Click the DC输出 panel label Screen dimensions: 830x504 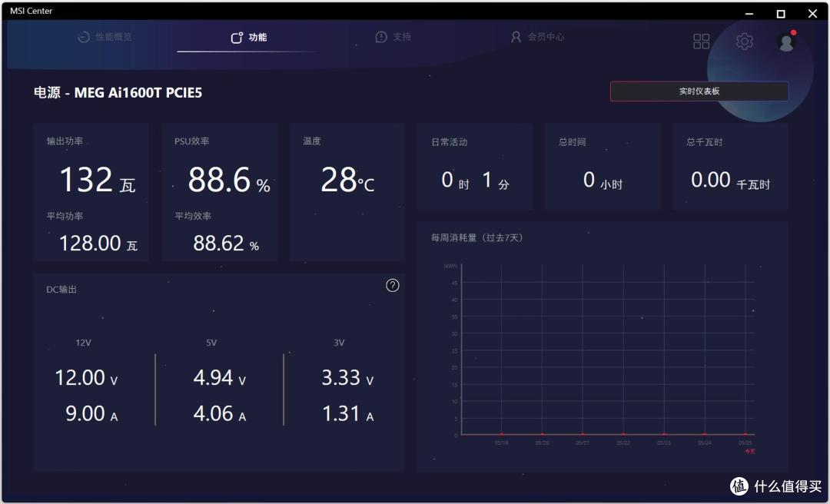(61, 290)
